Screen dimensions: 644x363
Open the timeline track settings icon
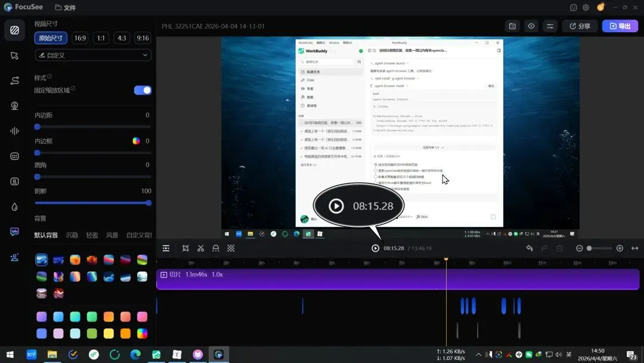[x=166, y=248]
